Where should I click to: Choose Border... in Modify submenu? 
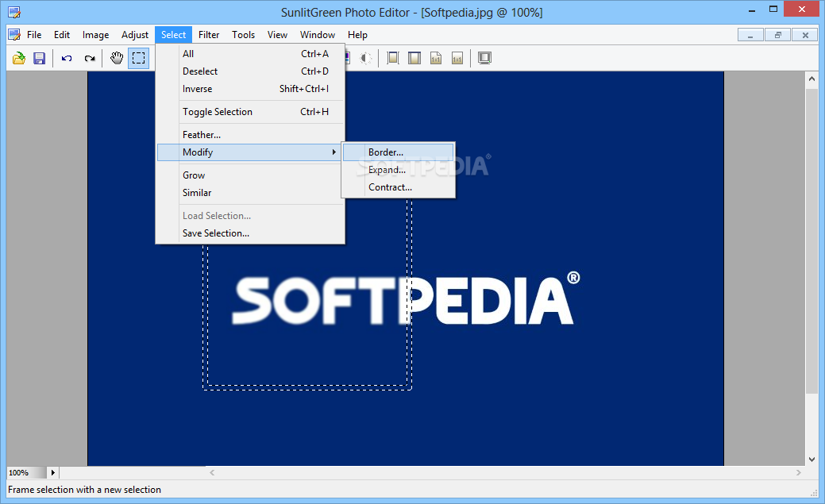click(399, 152)
